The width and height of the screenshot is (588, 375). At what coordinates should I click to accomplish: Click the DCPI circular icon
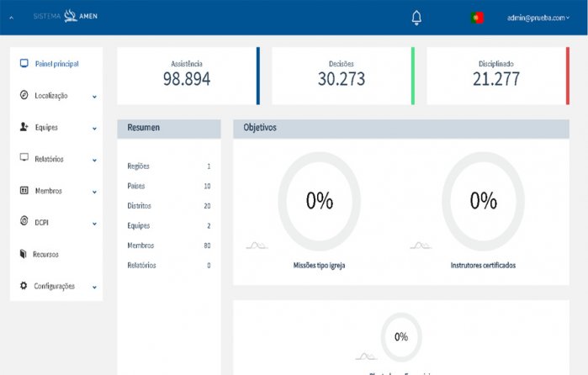(x=24, y=222)
